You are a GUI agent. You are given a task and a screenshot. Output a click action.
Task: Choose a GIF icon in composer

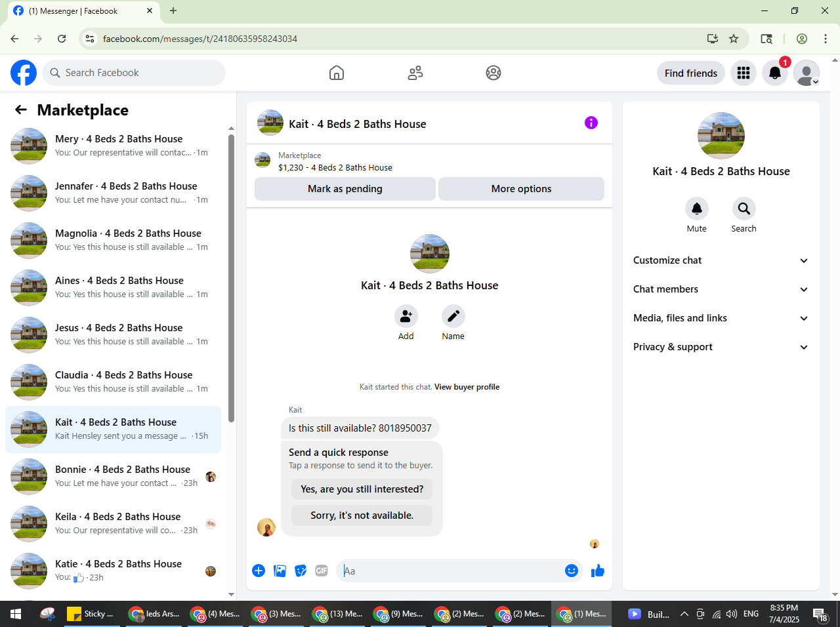click(322, 571)
